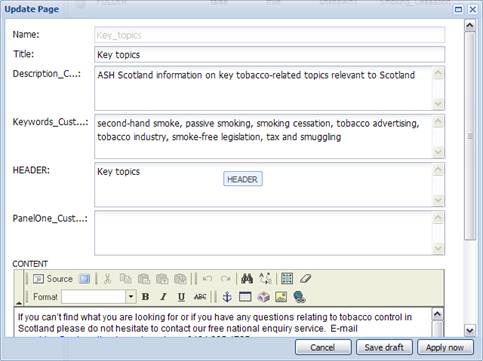Open the Format dropdown arrow
The image size is (483, 361).
tap(131, 297)
